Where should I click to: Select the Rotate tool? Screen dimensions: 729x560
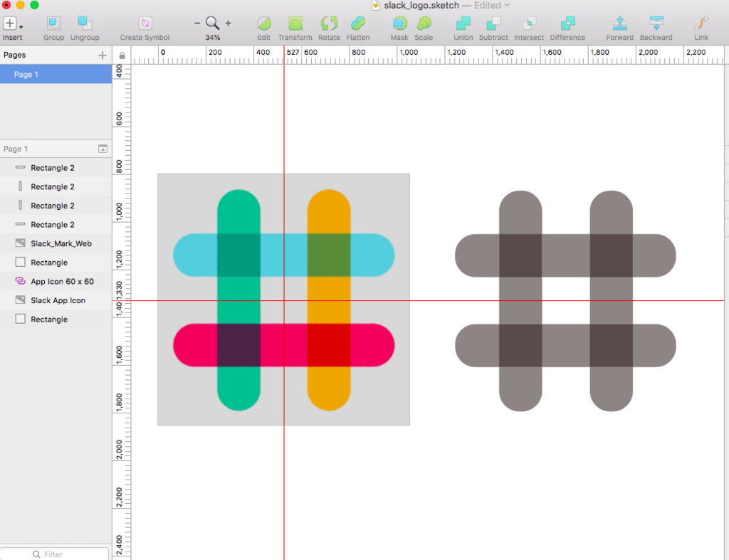[329, 23]
